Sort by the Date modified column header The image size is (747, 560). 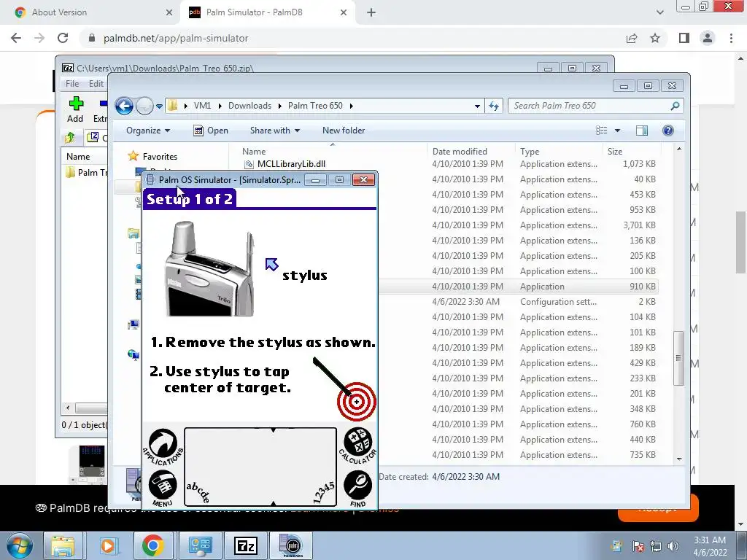(460, 152)
